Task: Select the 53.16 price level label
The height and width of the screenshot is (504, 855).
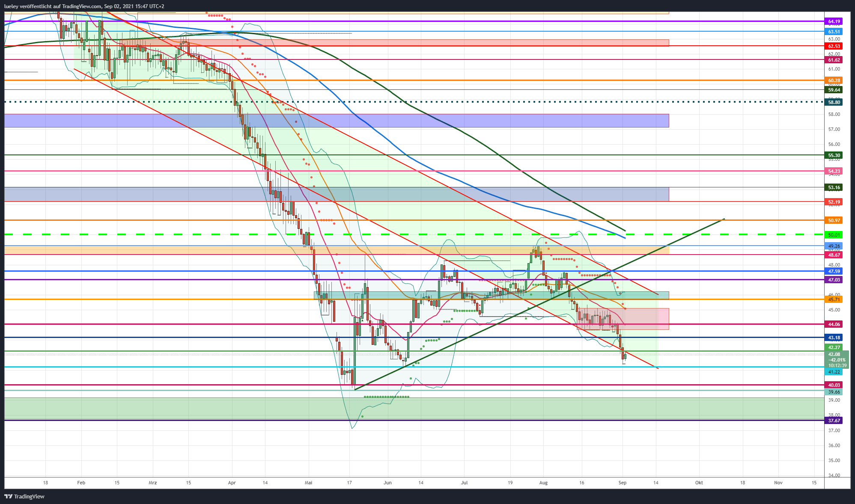Action: (x=834, y=187)
